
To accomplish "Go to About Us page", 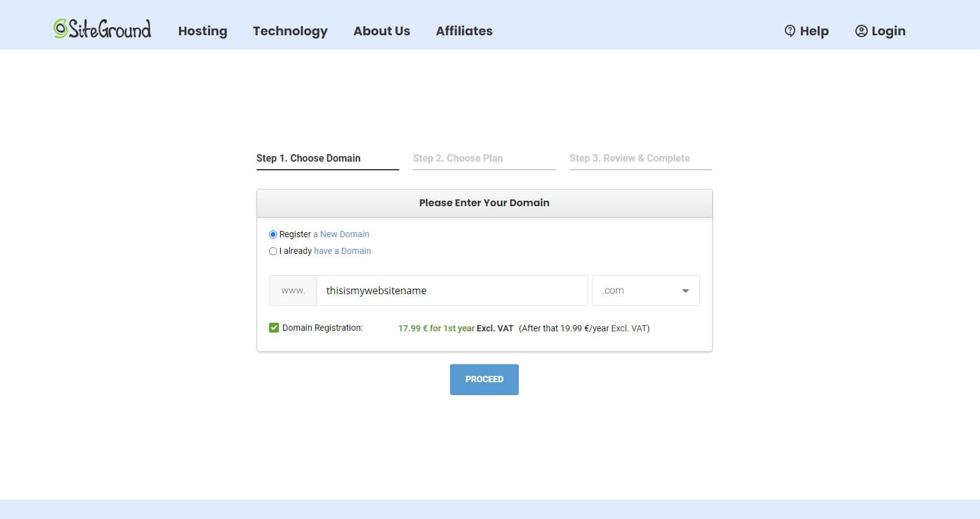I will [x=382, y=31].
